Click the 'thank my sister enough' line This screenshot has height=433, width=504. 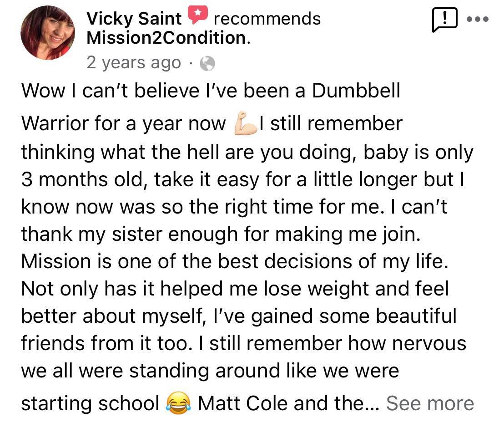pos(221,234)
